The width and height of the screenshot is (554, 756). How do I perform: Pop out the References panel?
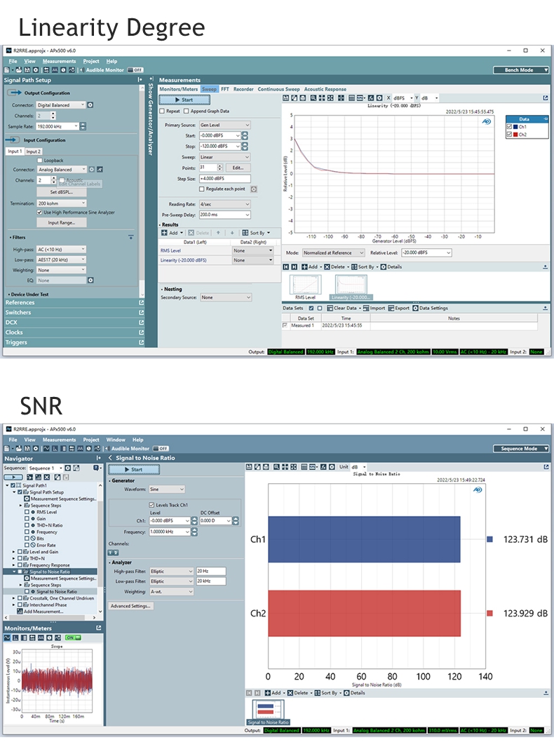[x=141, y=303]
